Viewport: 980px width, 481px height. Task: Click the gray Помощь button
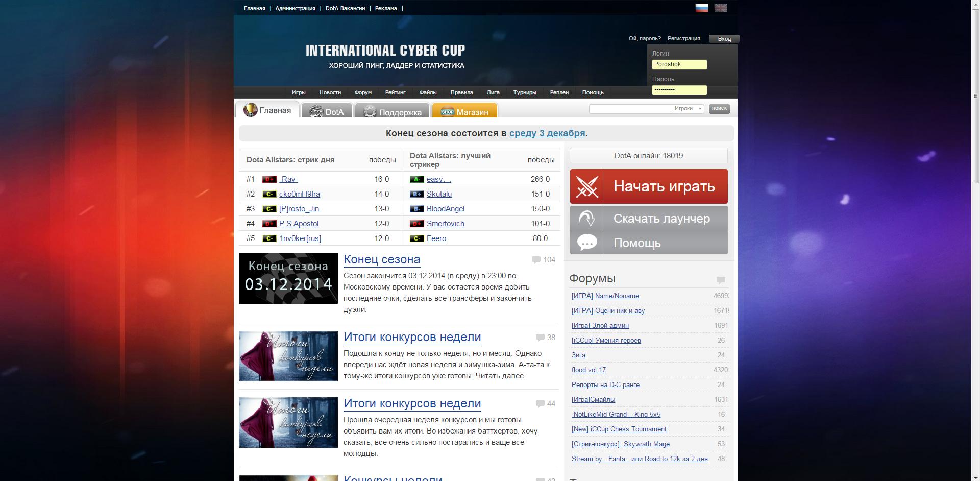point(649,243)
